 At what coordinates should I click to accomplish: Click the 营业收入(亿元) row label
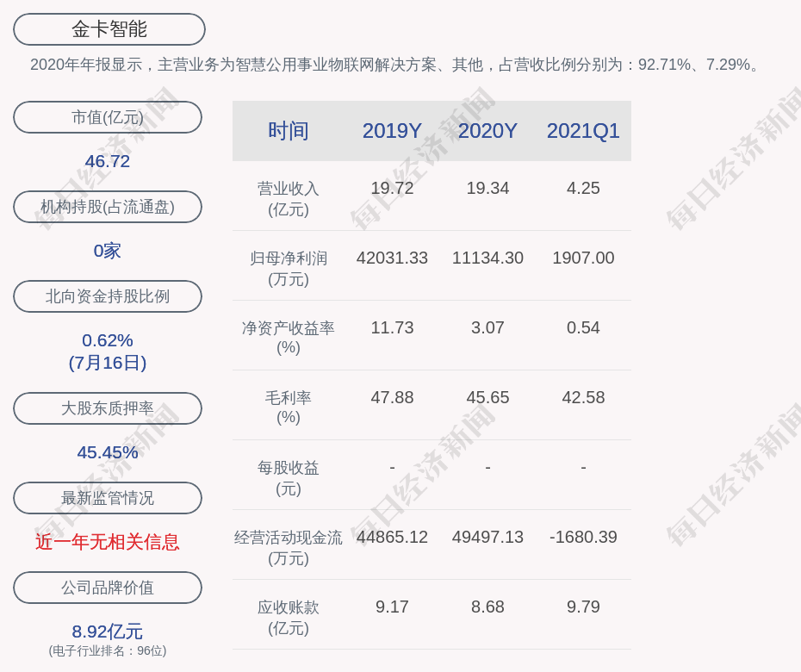288,197
